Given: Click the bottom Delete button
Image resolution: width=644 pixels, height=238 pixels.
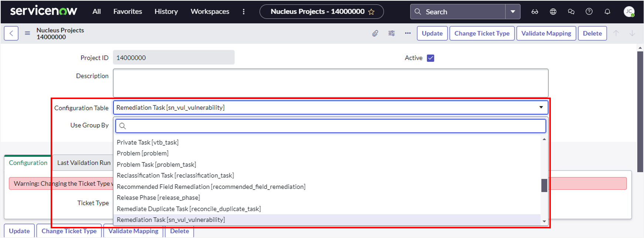Looking at the screenshot, I should [180, 231].
